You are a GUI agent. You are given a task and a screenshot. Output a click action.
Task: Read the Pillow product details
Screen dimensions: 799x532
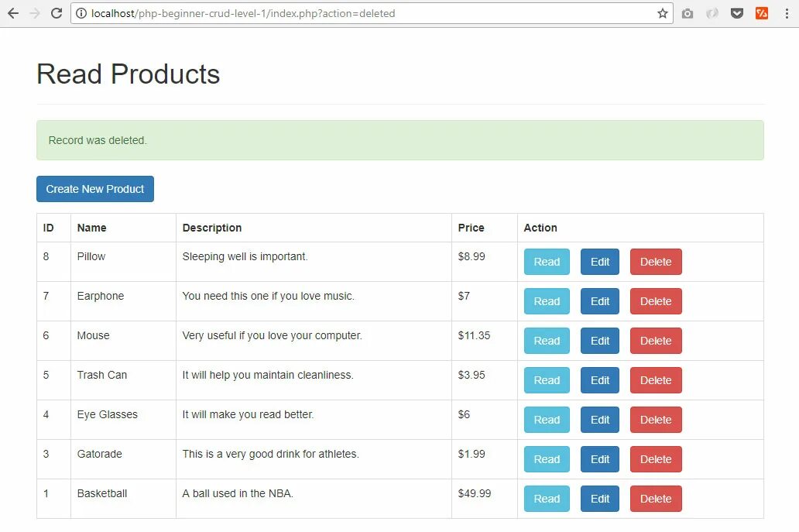point(547,262)
